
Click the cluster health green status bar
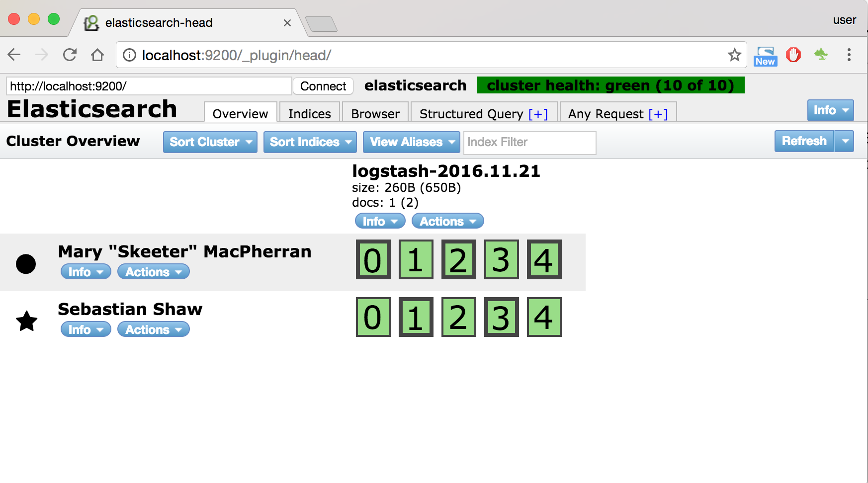(611, 85)
